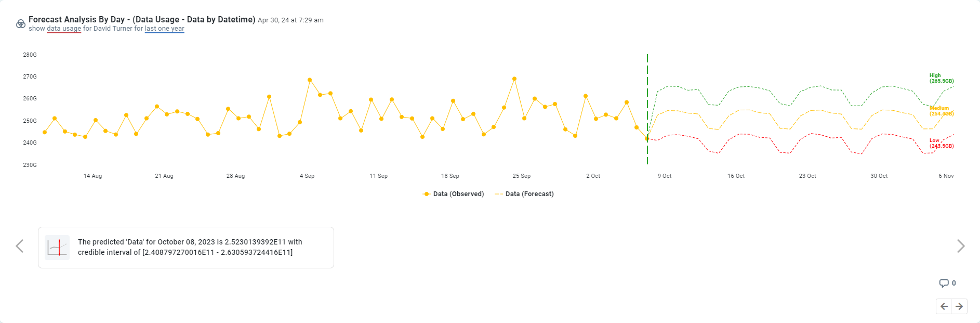980x323 pixels.
Task: Click the comments speech bubble icon
Action: 944,283
